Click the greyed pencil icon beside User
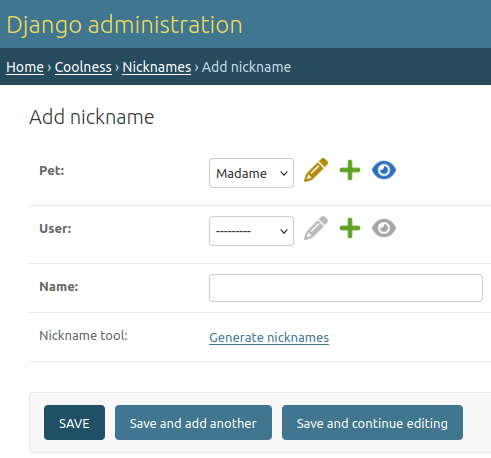 (x=316, y=228)
